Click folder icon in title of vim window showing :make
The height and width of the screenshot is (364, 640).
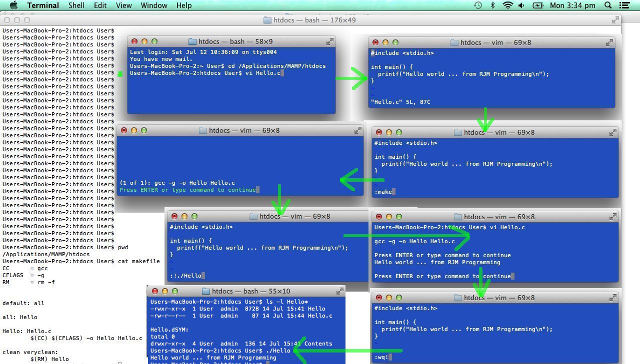coord(457,132)
